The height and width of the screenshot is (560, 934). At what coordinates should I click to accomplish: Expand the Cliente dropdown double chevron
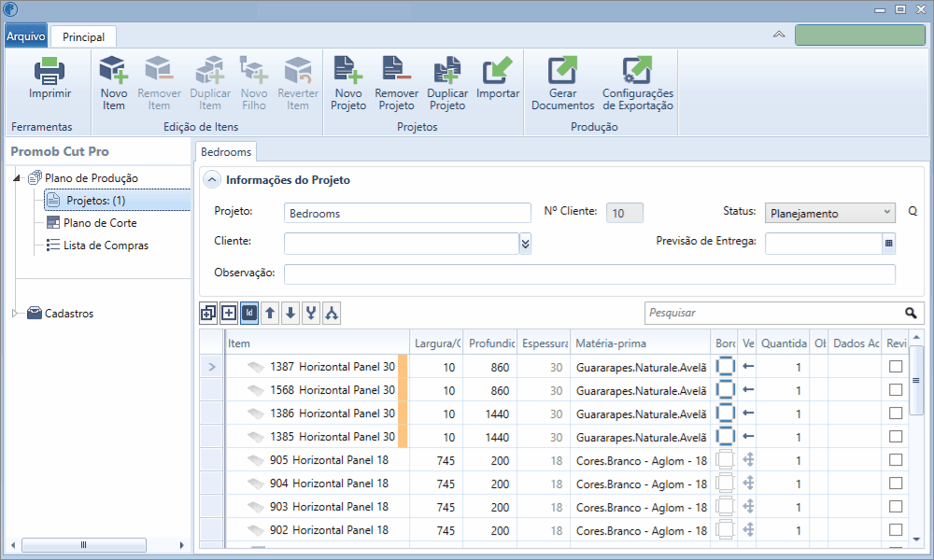tap(525, 244)
